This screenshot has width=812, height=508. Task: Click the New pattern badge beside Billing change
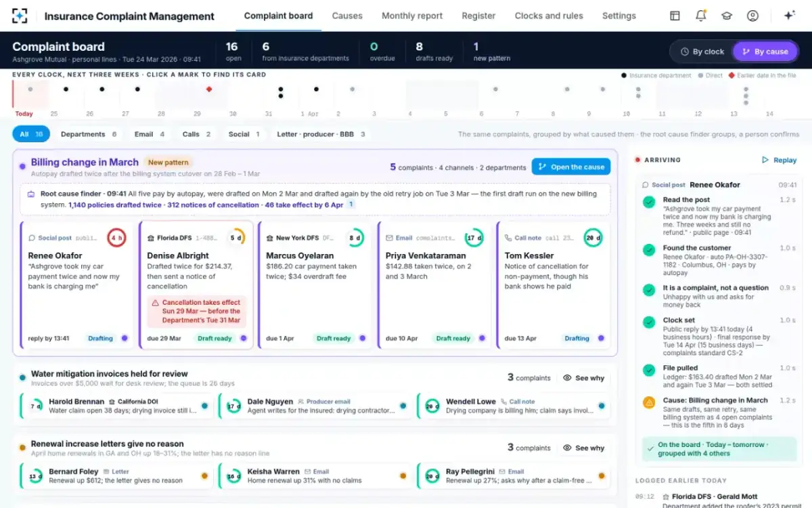(x=168, y=163)
